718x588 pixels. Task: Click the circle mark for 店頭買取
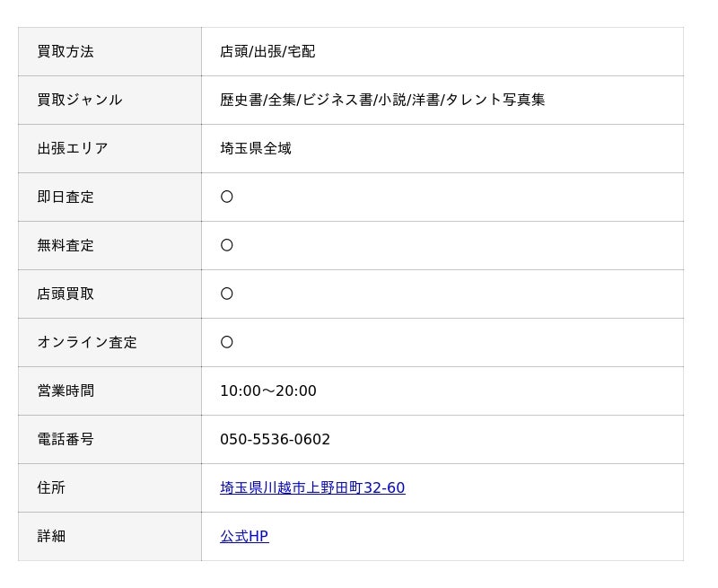point(227,294)
